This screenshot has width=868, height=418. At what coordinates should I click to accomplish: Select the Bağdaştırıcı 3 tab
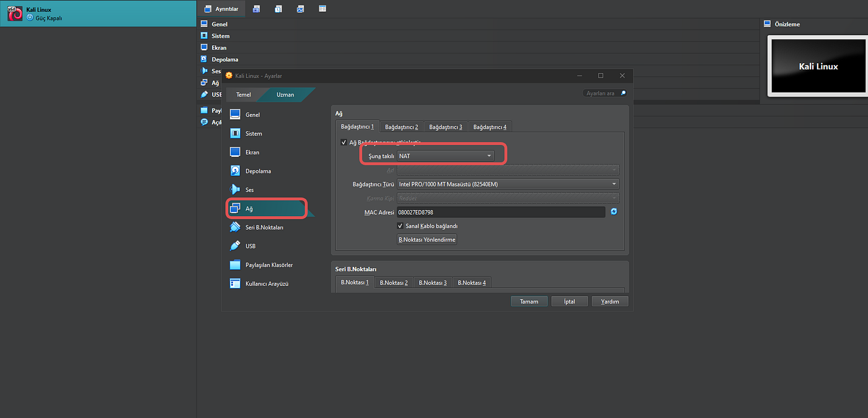(x=445, y=126)
